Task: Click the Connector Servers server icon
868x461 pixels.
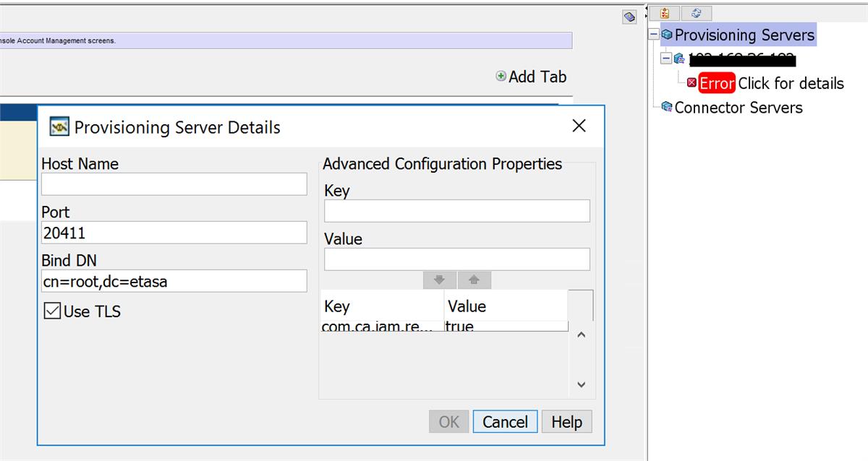Action: pyautogui.click(x=667, y=108)
